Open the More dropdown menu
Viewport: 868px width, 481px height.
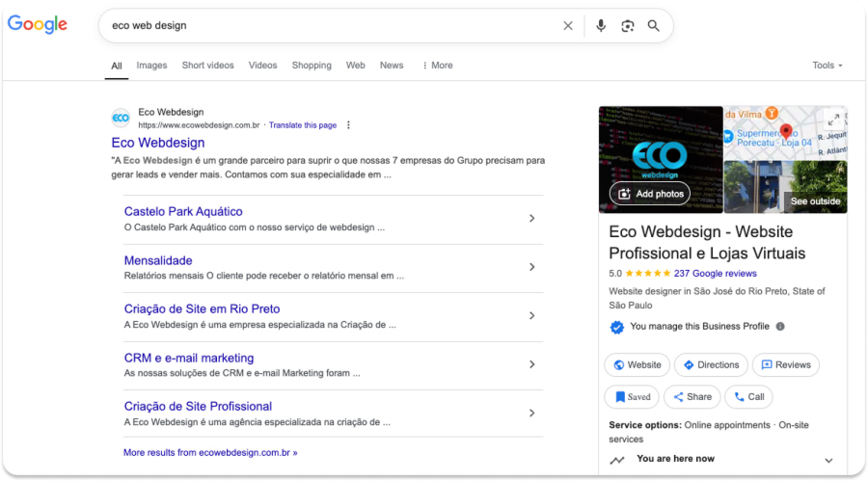[437, 66]
